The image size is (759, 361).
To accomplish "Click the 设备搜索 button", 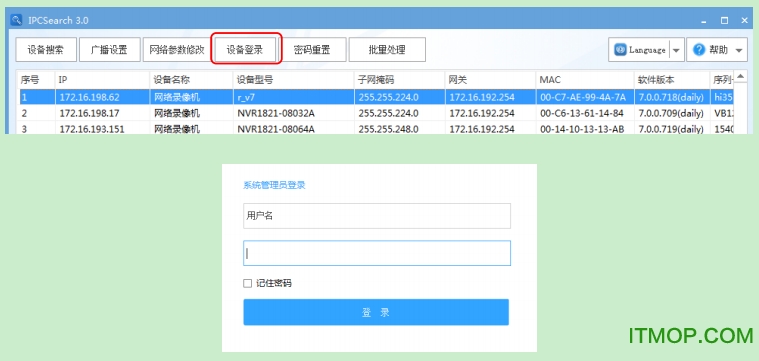I will [46, 50].
